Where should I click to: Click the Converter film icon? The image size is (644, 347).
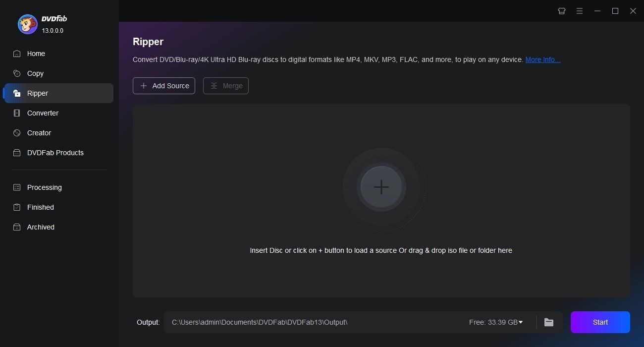tap(17, 113)
